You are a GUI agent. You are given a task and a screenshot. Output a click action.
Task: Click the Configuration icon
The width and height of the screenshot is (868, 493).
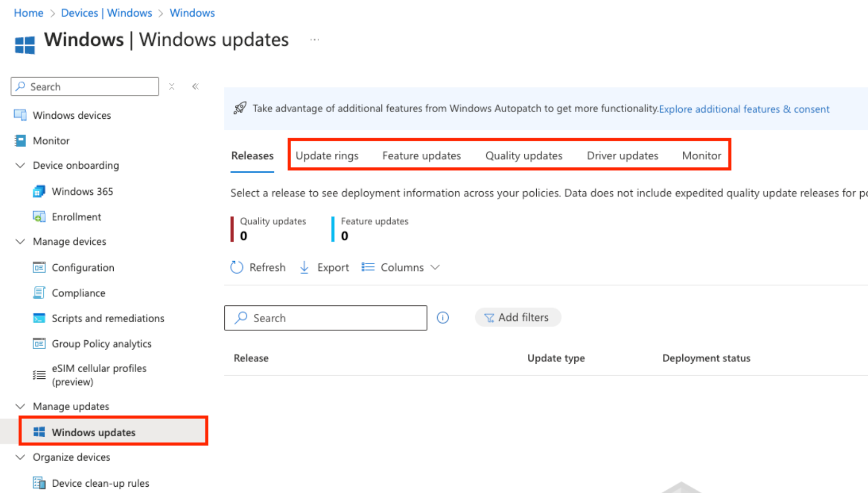39,267
